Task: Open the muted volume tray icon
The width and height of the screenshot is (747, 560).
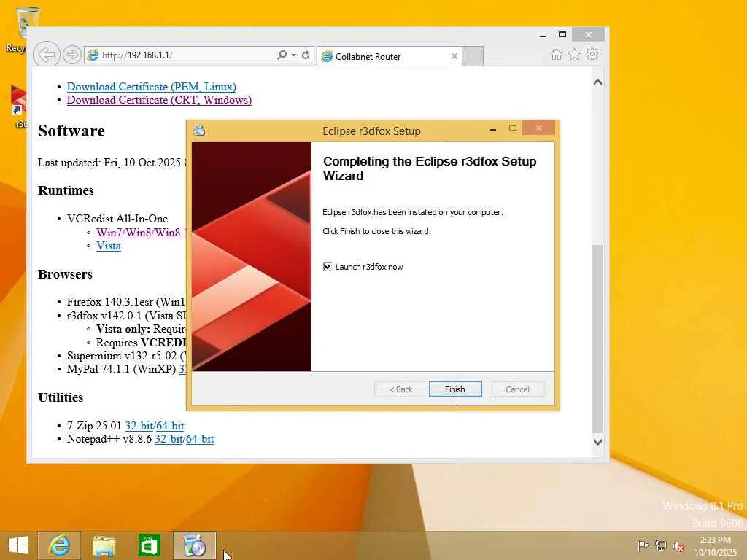Action: [678, 545]
